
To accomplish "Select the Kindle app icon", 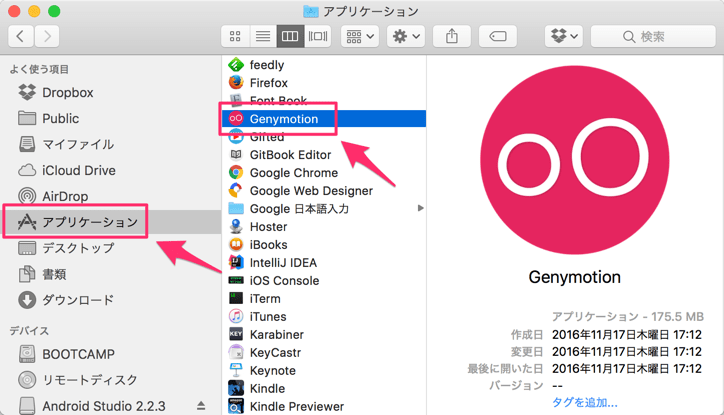I will point(236,389).
